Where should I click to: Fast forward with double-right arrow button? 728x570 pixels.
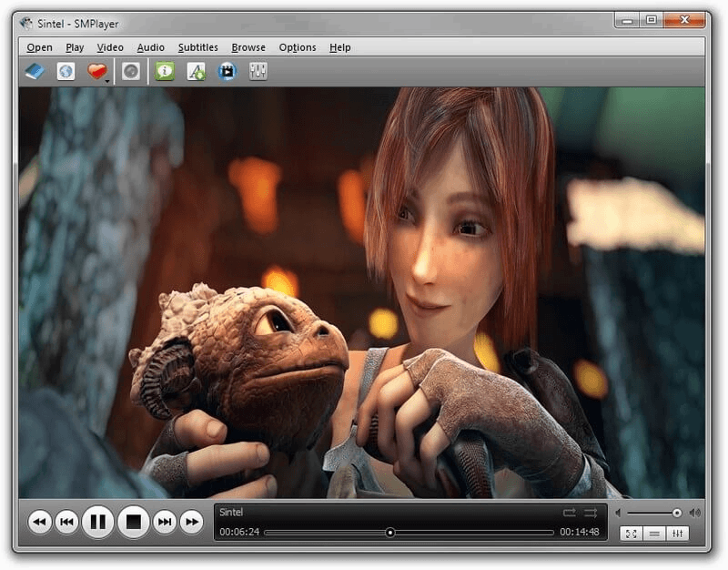192,522
